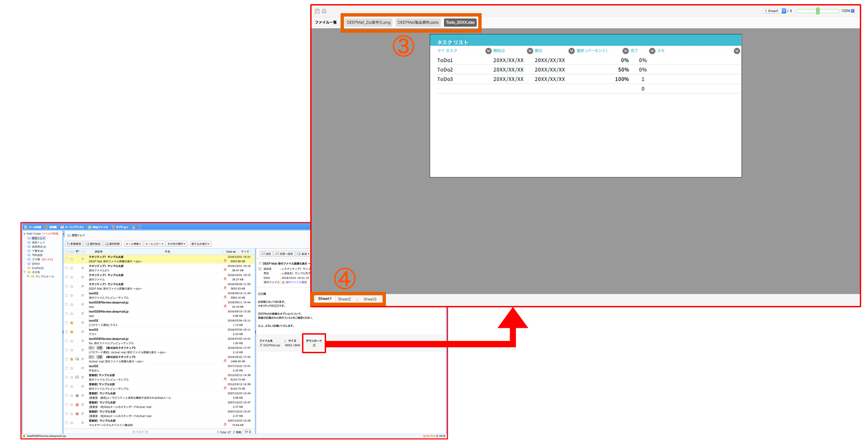Click the green zoom slider handle
Viewport: 868px width, 444px height.
[818, 11]
